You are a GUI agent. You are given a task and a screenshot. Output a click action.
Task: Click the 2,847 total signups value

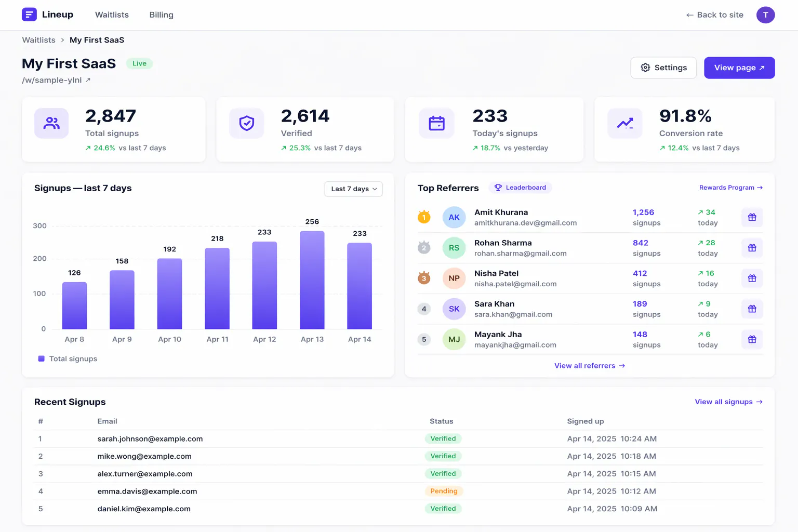click(111, 116)
